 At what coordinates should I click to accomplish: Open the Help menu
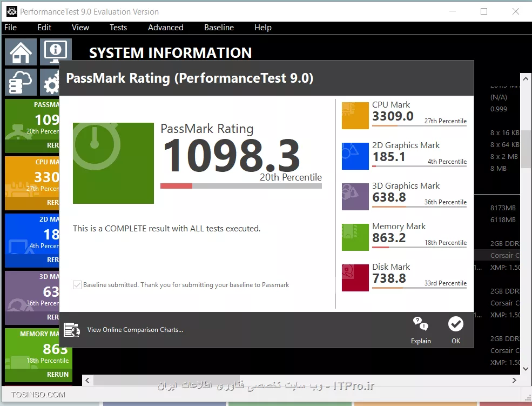[x=263, y=28]
